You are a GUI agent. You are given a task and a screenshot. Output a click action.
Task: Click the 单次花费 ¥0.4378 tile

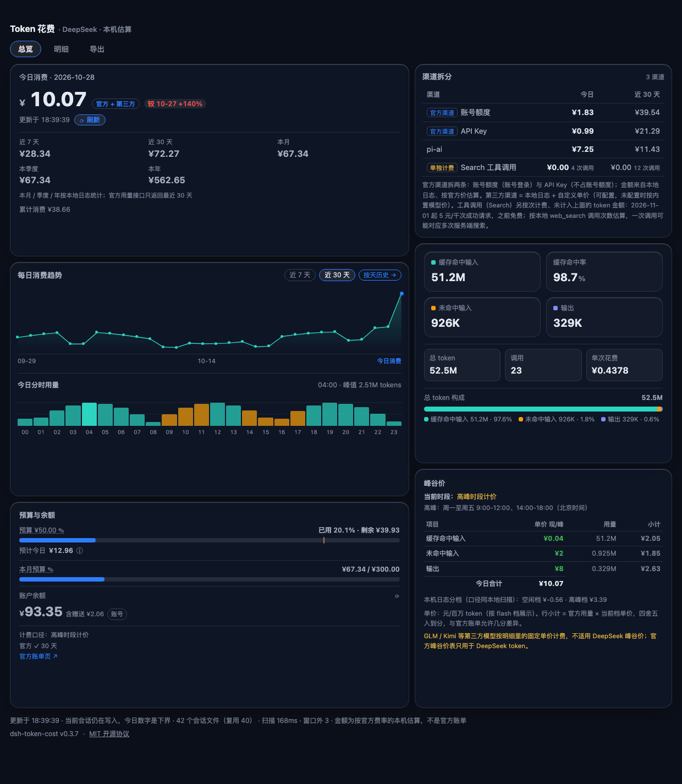(x=624, y=365)
